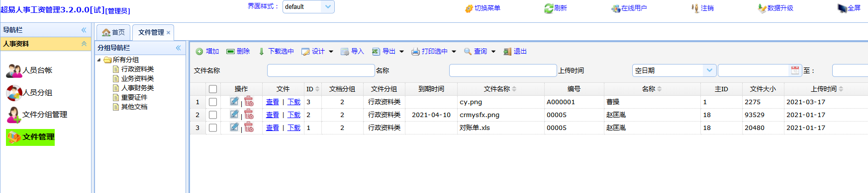Open 文件分组管理 from the navigation bar
Viewport: 868px width, 193px height.
pyautogui.click(x=37, y=115)
